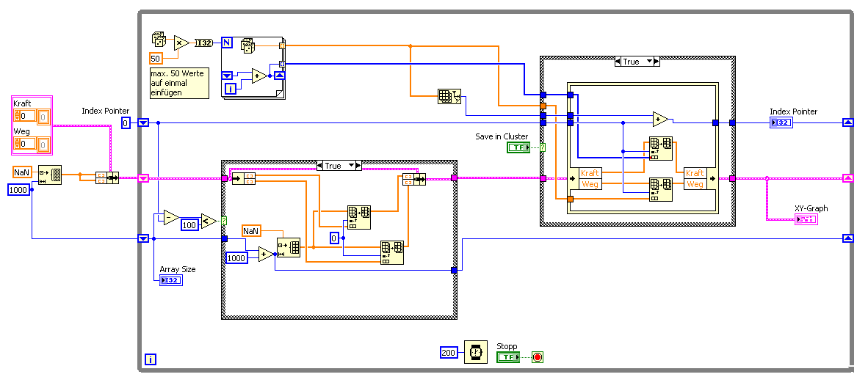Click the Add node inside the For loop
This screenshot has width=868, height=388.
click(259, 76)
